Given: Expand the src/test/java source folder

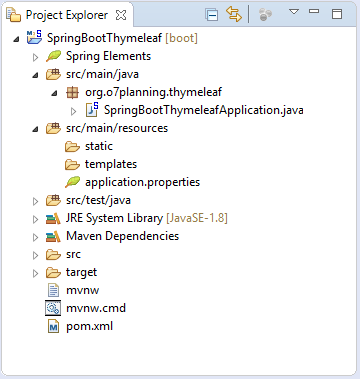Looking at the screenshot, I should point(35,201).
